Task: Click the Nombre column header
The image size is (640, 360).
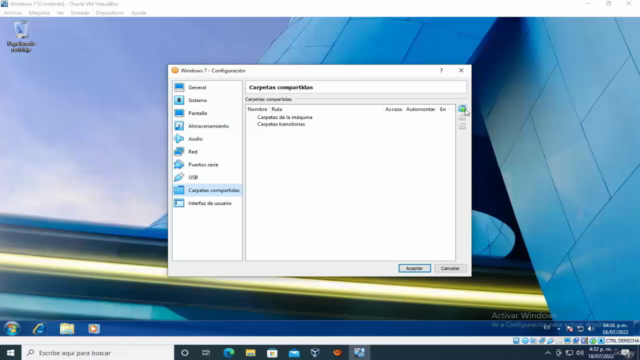Action: [x=257, y=109]
